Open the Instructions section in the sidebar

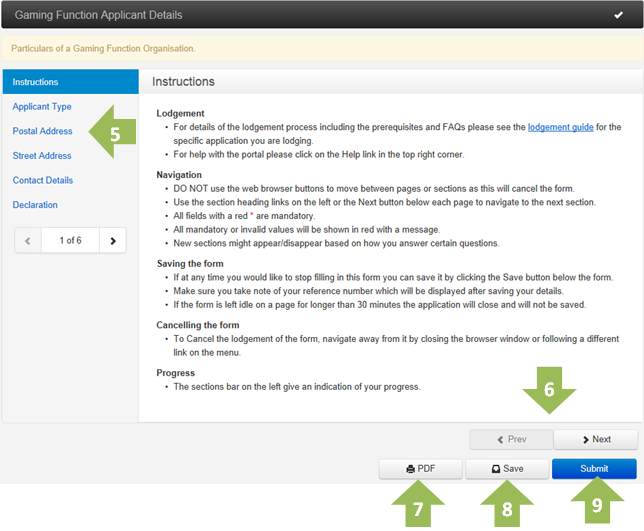point(71,82)
